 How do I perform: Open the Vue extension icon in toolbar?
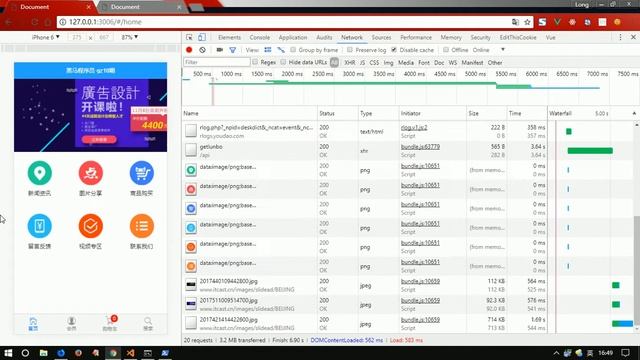coord(557,22)
